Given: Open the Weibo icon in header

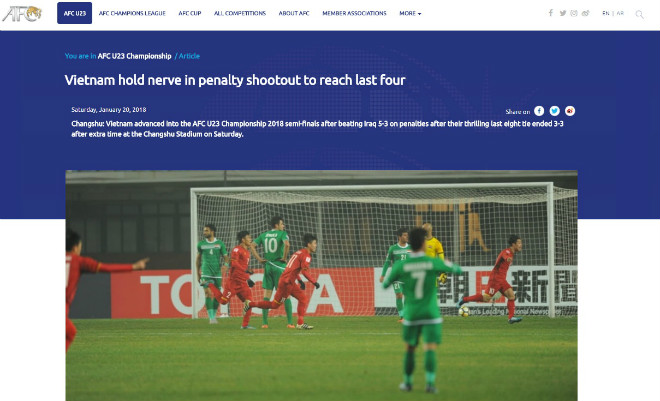Looking at the screenshot, I should (585, 13).
